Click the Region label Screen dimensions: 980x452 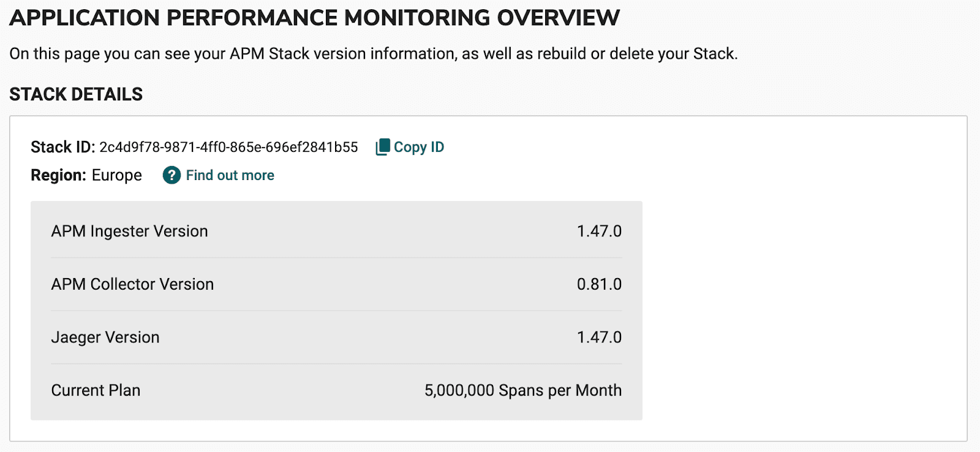click(58, 175)
